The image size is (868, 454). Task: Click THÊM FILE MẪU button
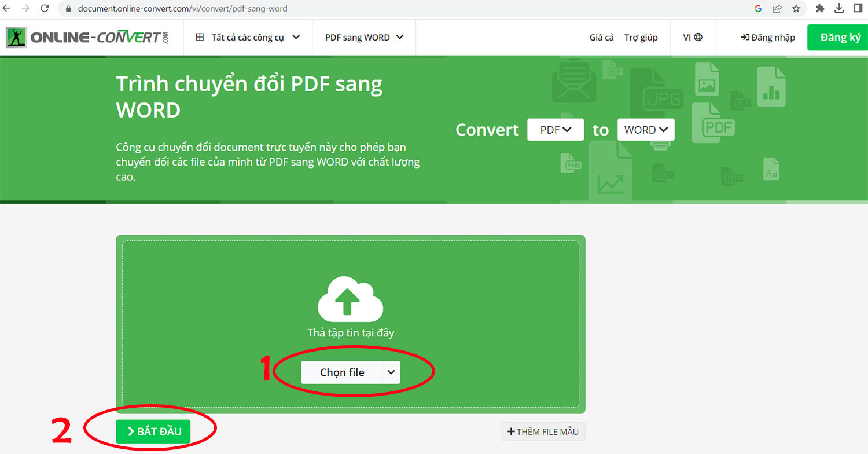543,431
